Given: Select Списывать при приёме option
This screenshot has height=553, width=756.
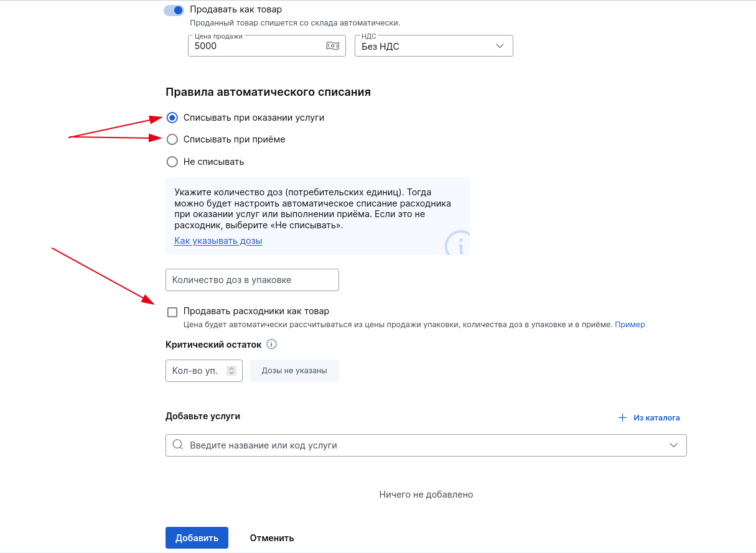Looking at the screenshot, I should (x=172, y=139).
